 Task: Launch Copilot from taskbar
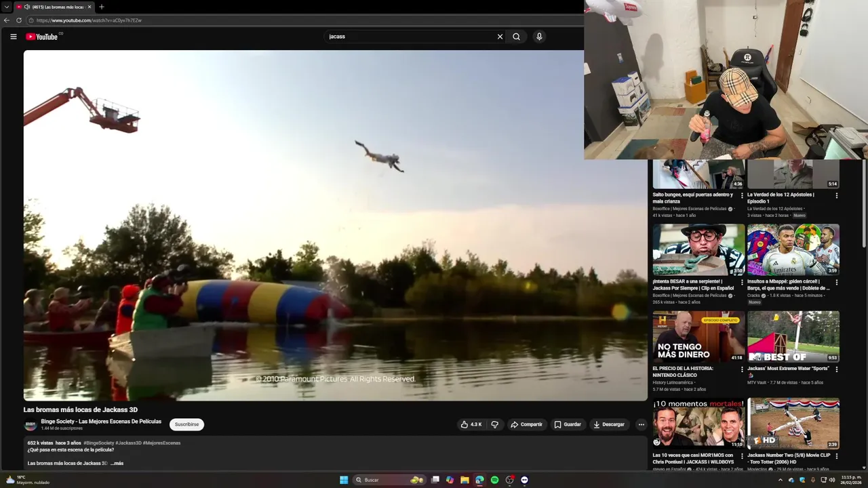[450, 480]
